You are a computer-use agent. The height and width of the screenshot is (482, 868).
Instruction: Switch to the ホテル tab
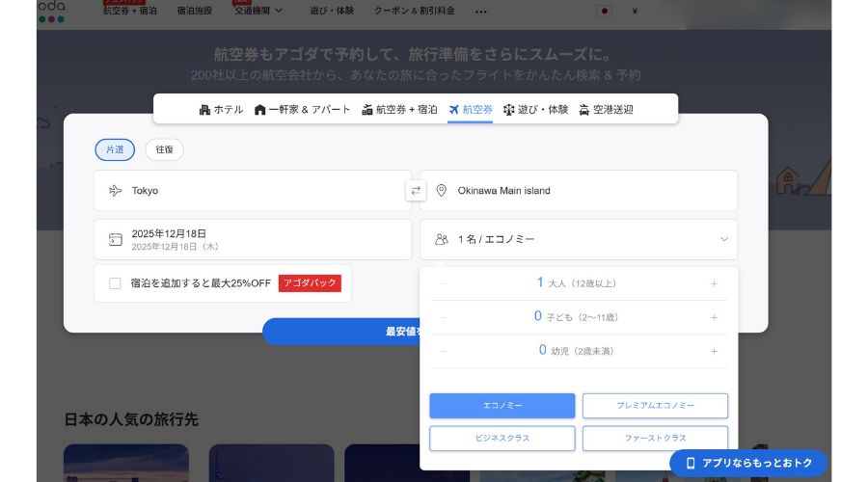221,110
